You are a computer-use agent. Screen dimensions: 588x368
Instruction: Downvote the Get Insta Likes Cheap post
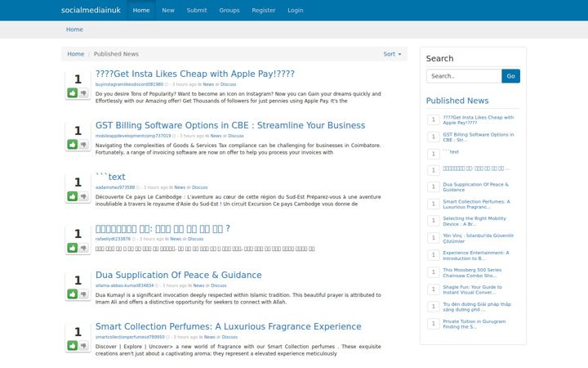83,92
